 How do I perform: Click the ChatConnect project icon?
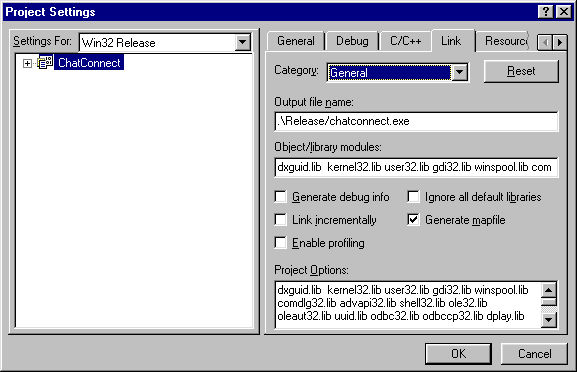click(x=45, y=63)
